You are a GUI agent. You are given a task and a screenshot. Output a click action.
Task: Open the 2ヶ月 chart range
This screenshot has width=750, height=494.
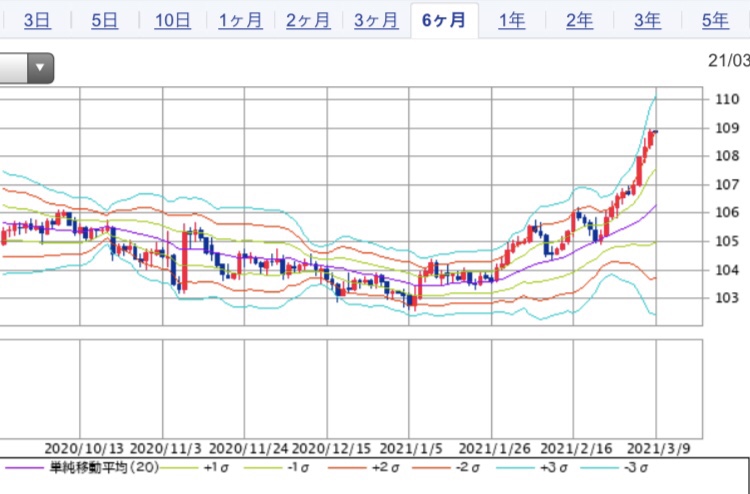pos(308,21)
